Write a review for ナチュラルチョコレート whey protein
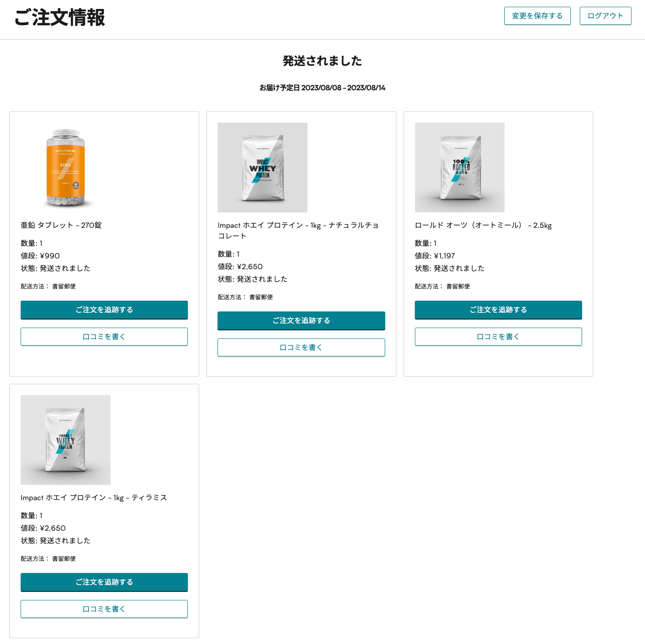The width and height of the screenshot is (645, 644). pos(301,347)
